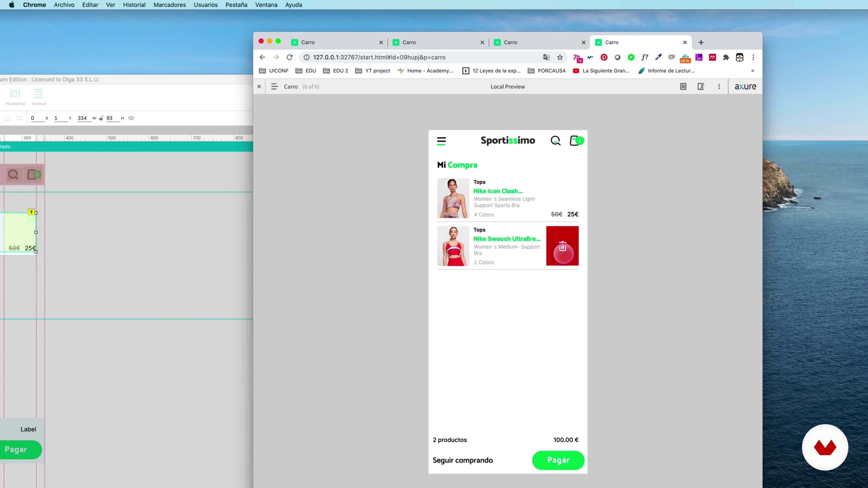
Task: Toggle the aspect ratio lock between W and H
Action: coord(101,118)
